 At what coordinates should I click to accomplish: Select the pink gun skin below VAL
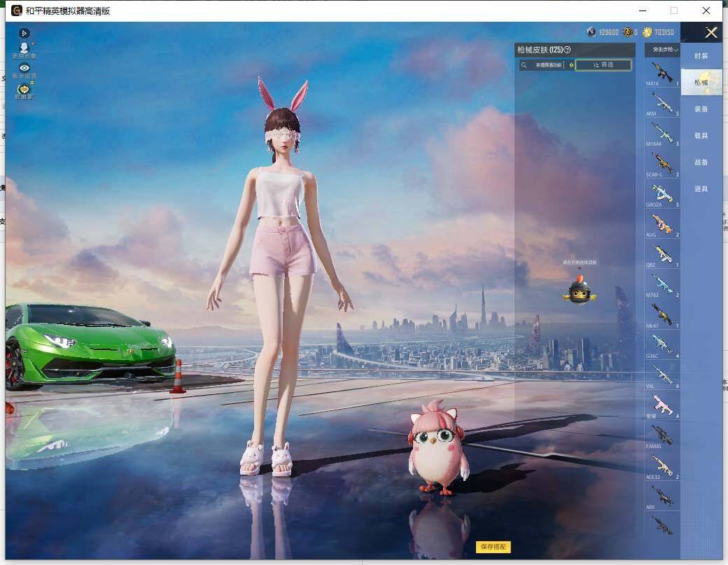[662, 405]
